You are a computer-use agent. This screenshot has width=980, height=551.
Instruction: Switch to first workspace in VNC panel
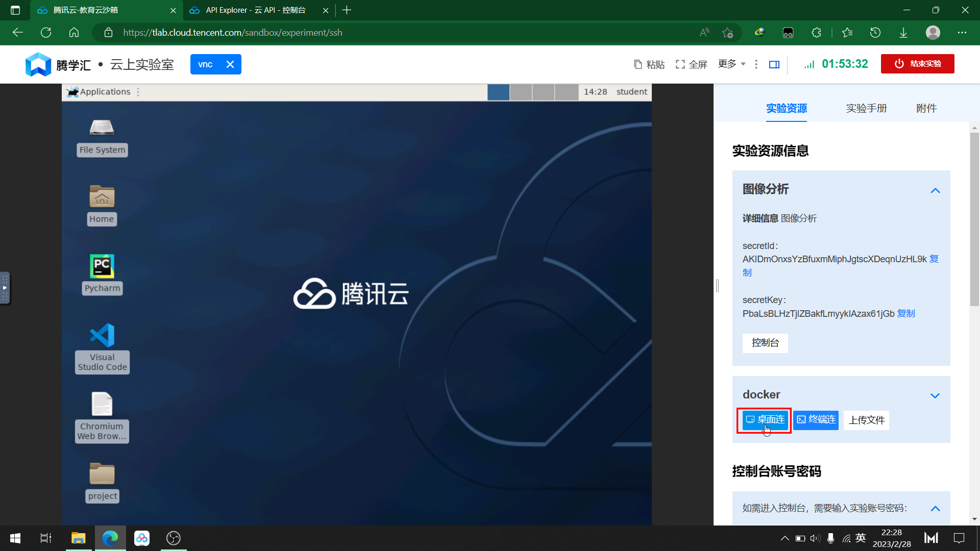point(498,92)
